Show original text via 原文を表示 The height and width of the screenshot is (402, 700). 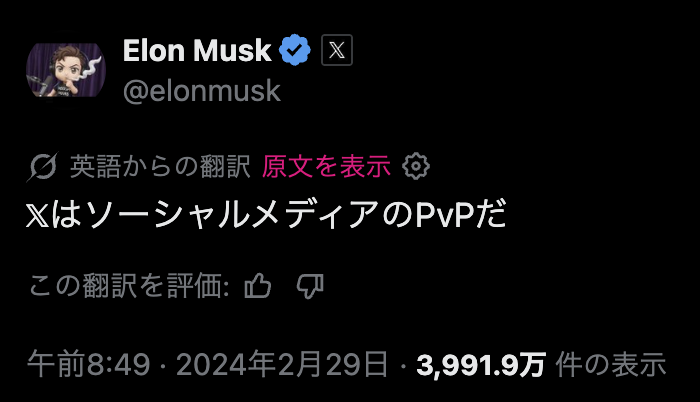[x=326, y=166]
